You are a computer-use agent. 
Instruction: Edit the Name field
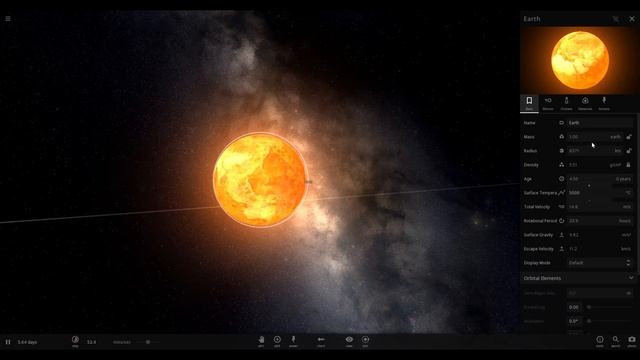(x=600, y=123)
